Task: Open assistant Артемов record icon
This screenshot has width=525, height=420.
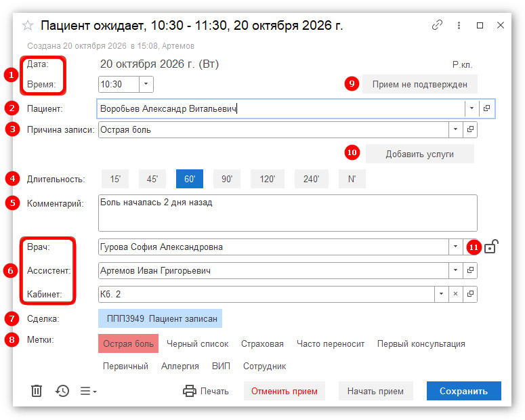Action: [x=470, y=270]
